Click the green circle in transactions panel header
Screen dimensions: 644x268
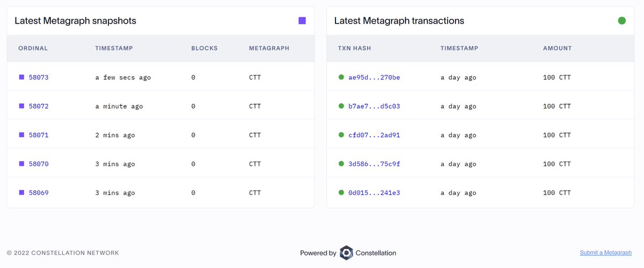point(622,21)
